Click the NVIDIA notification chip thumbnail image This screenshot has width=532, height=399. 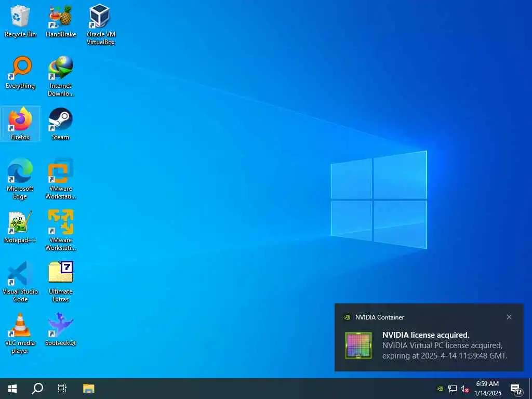coord(358,345)
